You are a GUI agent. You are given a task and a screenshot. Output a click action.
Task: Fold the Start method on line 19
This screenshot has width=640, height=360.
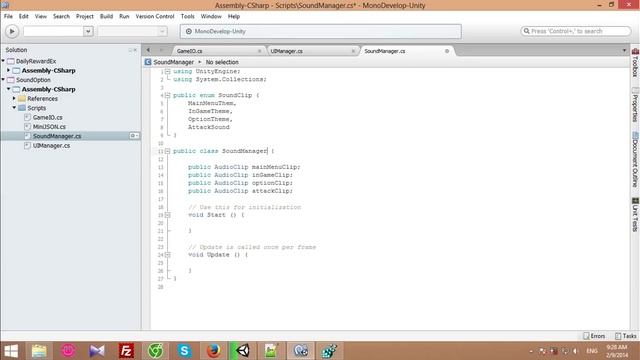click(x=167, y=215)
